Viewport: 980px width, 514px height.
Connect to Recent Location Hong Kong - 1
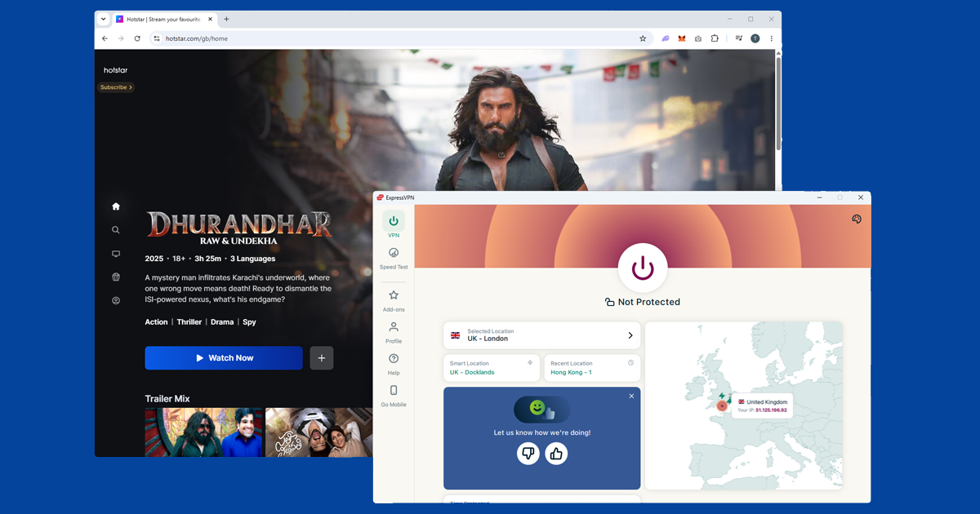pyautogui.click(x=592, y=368)
